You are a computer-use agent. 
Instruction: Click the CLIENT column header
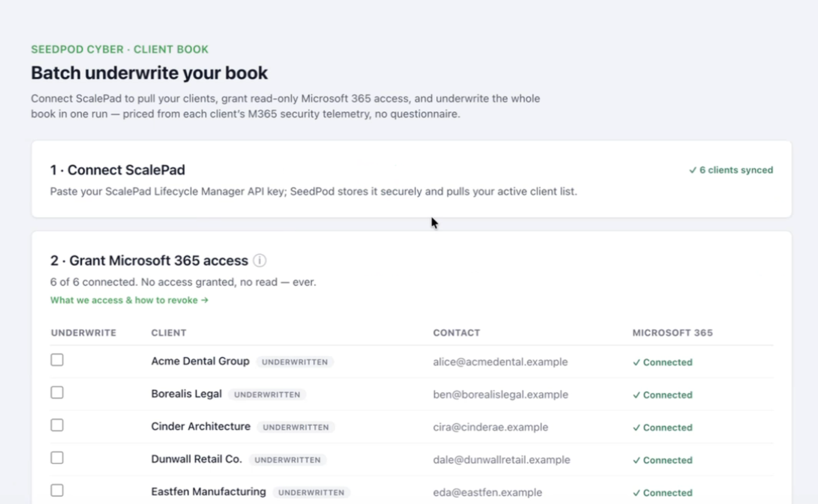pos(169,333)
